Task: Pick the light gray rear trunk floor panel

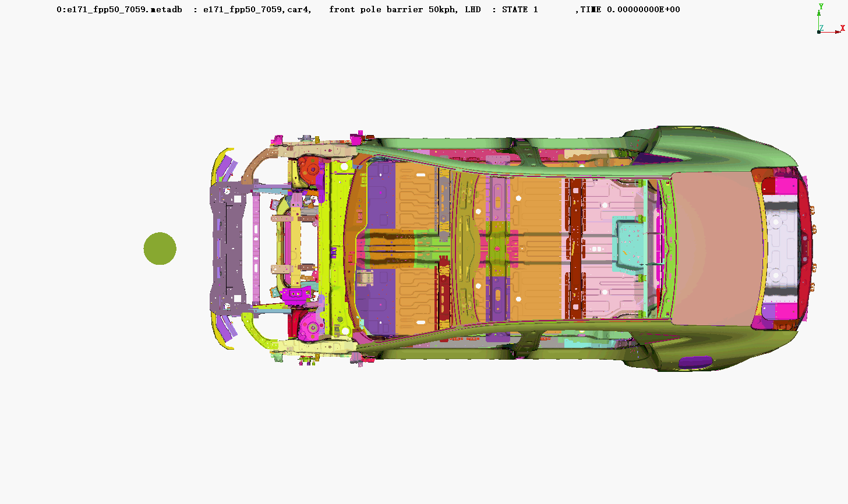Action: tap(782, 249)
